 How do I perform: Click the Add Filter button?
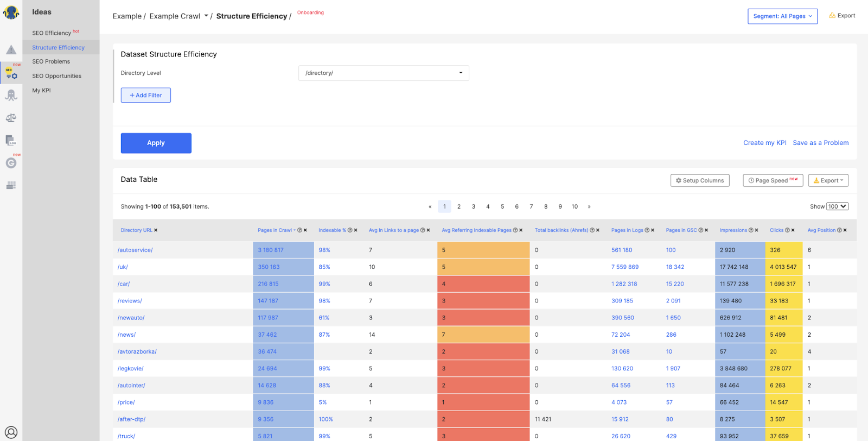pyautogui.click(x=146, y=95)
